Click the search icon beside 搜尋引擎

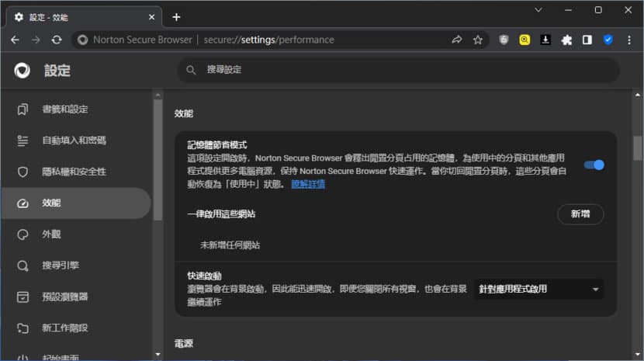click(23, 266)
